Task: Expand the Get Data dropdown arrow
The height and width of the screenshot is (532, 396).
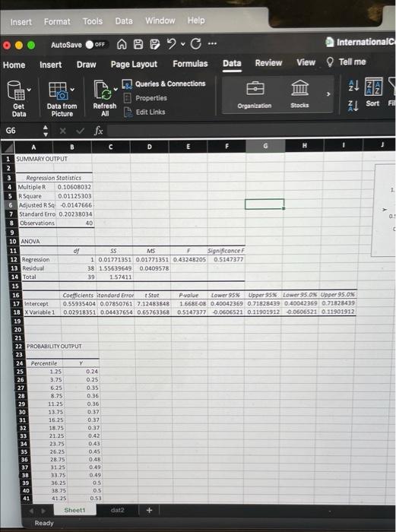Action: 29,90
